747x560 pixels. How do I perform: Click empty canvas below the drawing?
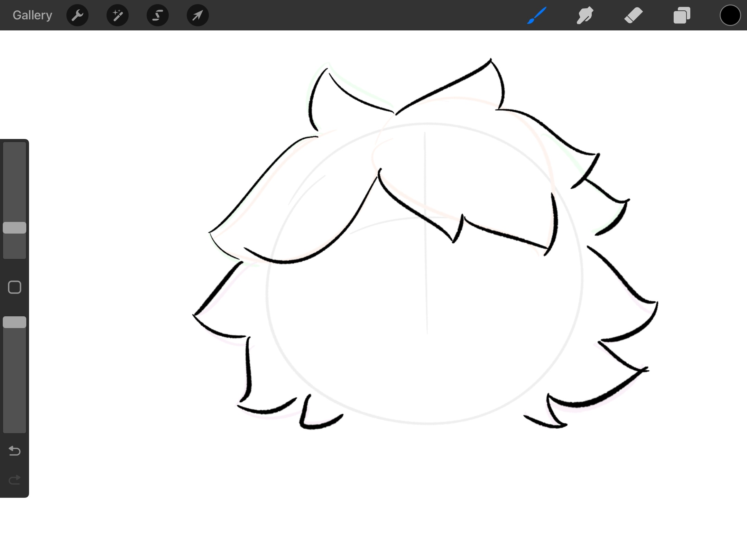coord(415,501)
